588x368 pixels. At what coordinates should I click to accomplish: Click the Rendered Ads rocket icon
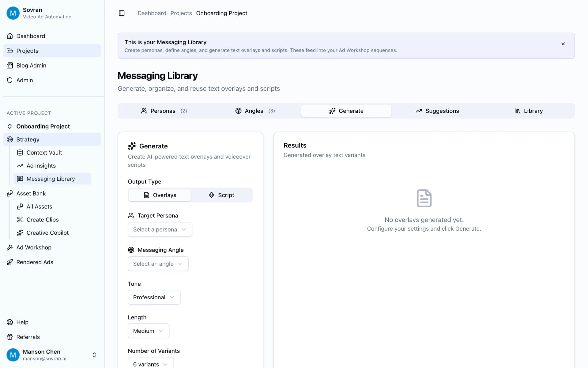(10, 262)
